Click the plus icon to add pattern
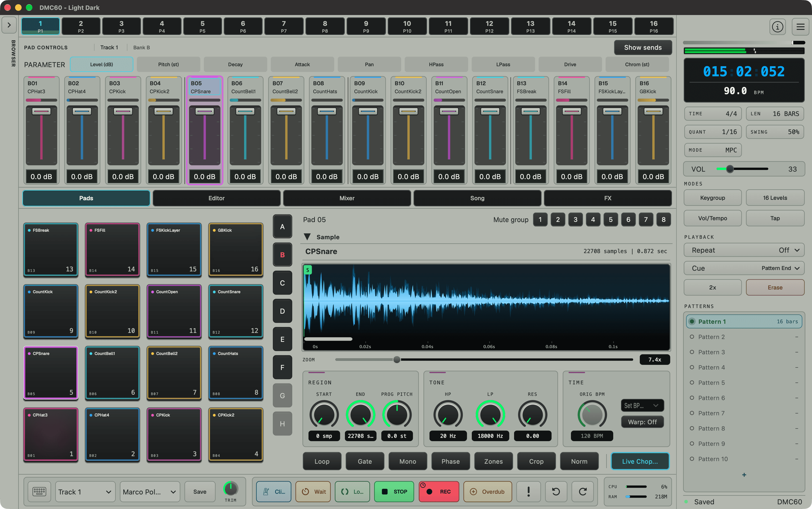The width and height of the screenshot is (812, 509). click(x=744, y=475)
